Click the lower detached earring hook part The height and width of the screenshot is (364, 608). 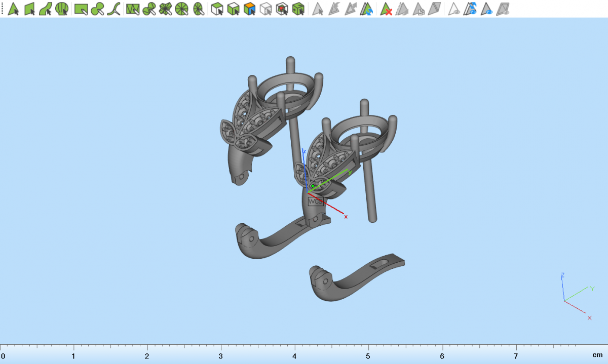tap(355, 277)
